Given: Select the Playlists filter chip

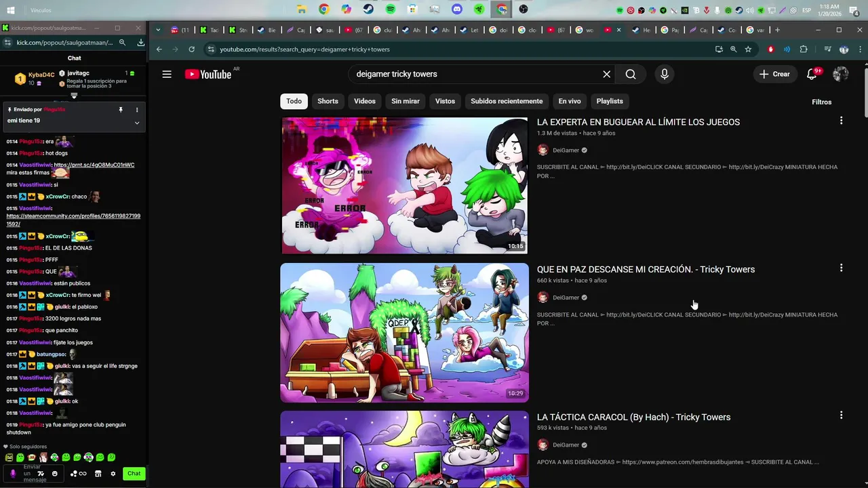Looking at the screenshot, I should 610,101.
